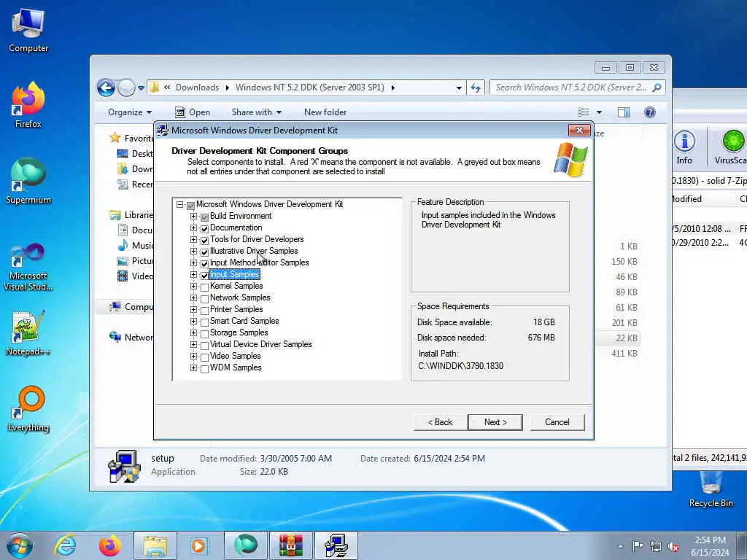Show hidden icons in system tray
Image resolution: width=747 pixels, height=560 pixels.
pos(620,547)
